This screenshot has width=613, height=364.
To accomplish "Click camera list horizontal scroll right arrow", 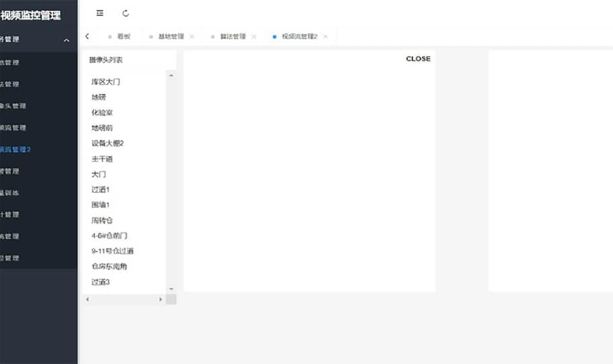I will [x=160, y=299].
